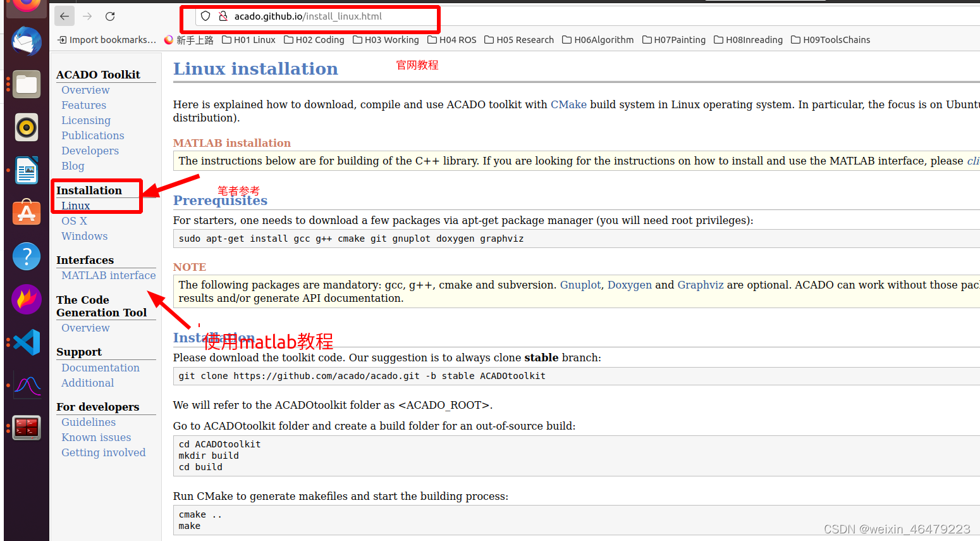The image size is (980, 541).
Task: Click the MATLAB installation heading
Action: [232, 143]
